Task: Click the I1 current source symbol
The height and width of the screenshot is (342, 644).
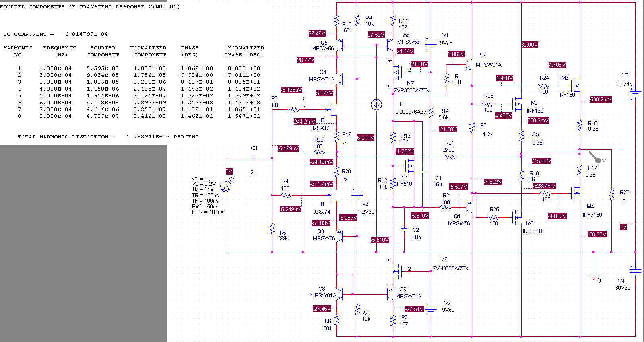Action: (x=376, y=105)
